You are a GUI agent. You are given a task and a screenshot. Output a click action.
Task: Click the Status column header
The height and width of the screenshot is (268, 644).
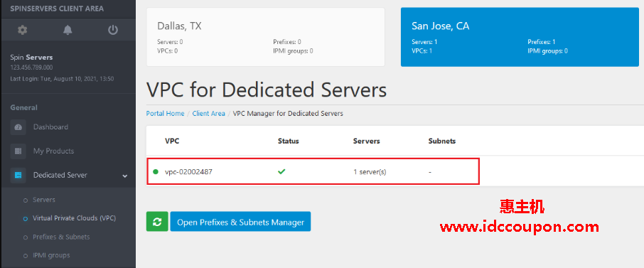pyautogui.click(x=289, y=141)
